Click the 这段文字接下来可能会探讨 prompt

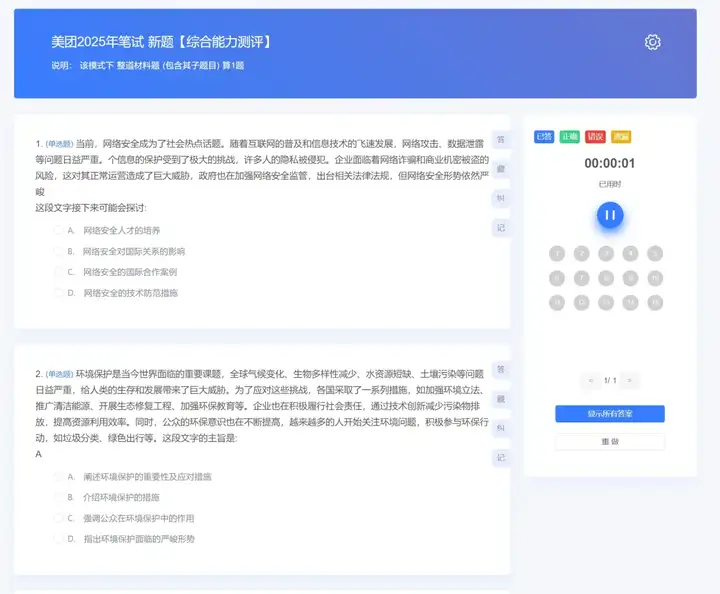(91, 208)
